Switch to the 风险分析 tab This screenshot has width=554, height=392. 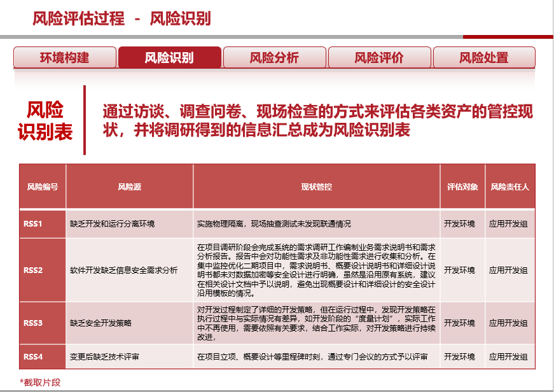point(274,57)
